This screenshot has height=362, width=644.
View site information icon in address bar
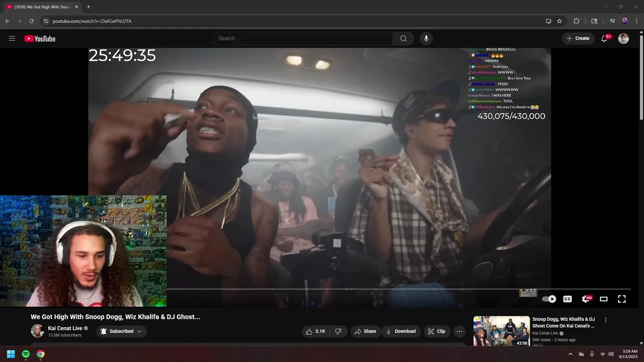[45, 21]
